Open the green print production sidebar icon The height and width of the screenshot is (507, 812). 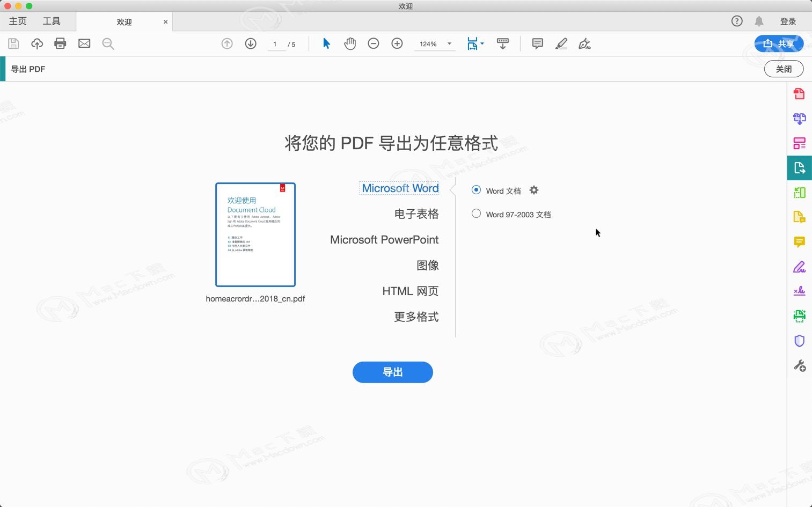point(799,316)
